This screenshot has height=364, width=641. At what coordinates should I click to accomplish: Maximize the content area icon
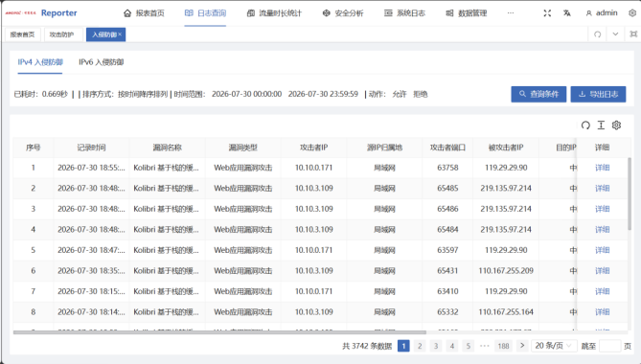tap(633, 34)
